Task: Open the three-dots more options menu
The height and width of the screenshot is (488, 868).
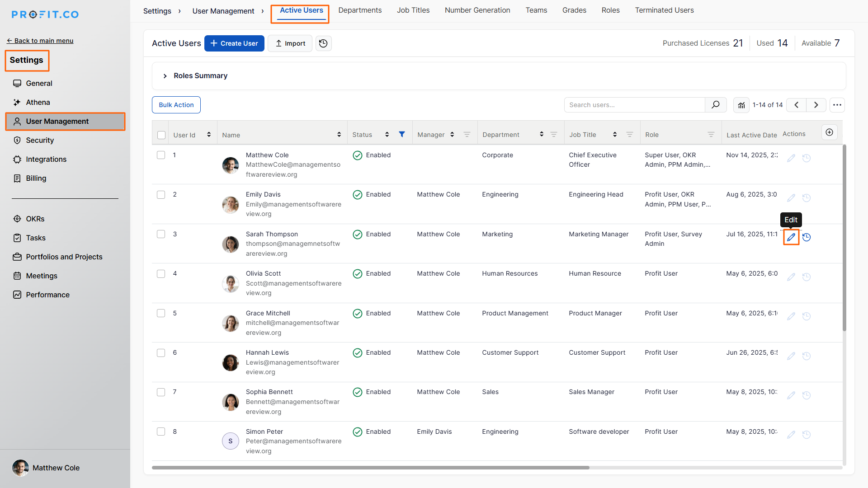Action: pos(837,105)
